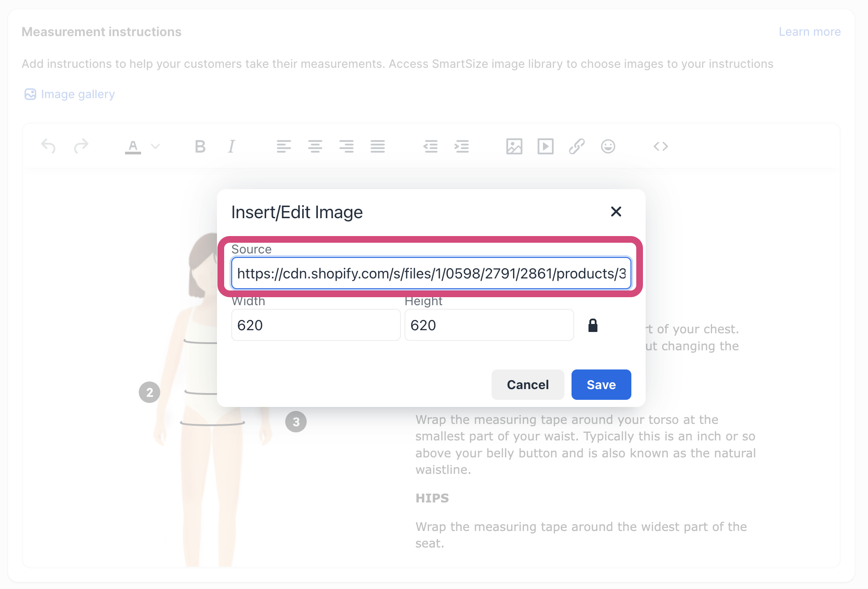Insert an image from the toolbar
This screenshot has height=589, width=868.
point(514,146)
